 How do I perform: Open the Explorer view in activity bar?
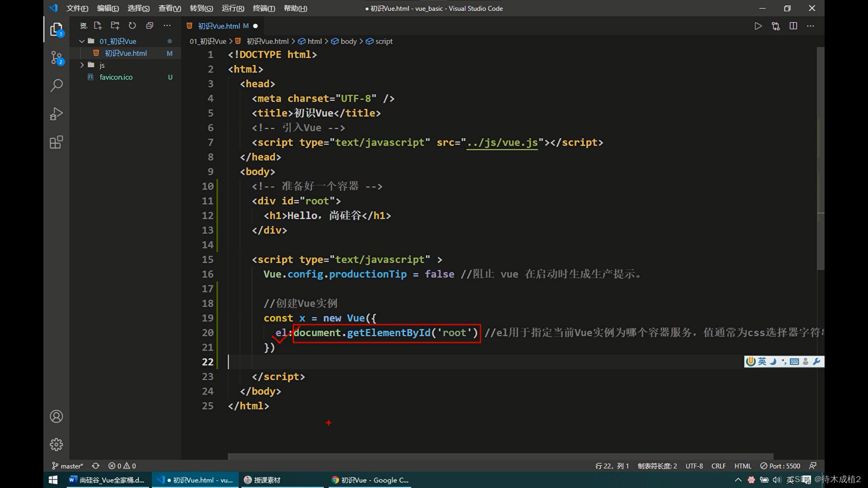(57, 30)
